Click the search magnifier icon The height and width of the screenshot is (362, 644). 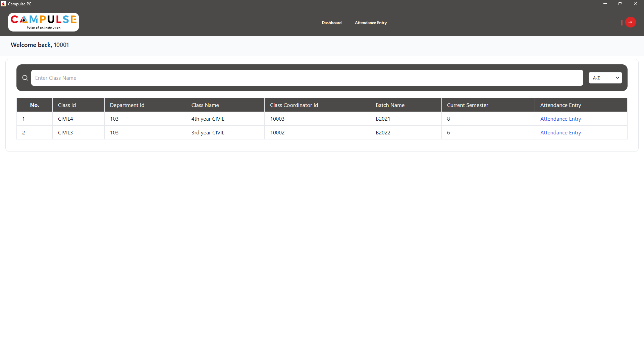tap(25, 78)
